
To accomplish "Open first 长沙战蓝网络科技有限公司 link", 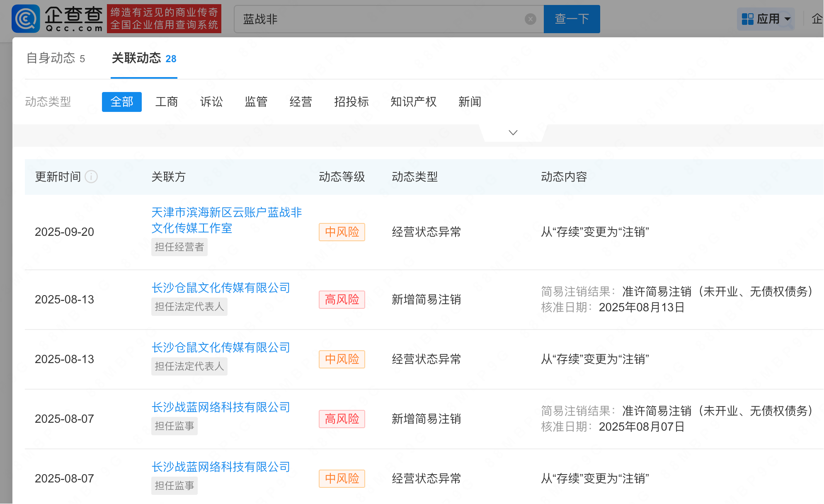I will [x=221, y=407].
